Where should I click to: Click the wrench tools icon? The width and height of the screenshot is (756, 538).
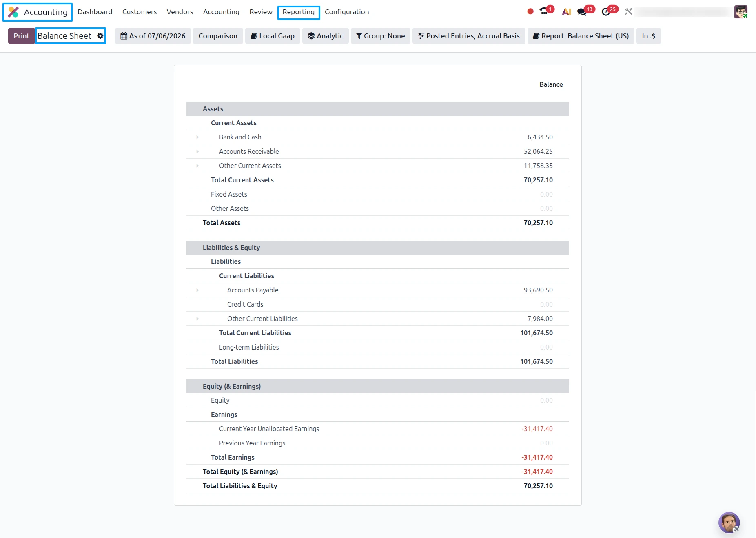click(628, 12)
